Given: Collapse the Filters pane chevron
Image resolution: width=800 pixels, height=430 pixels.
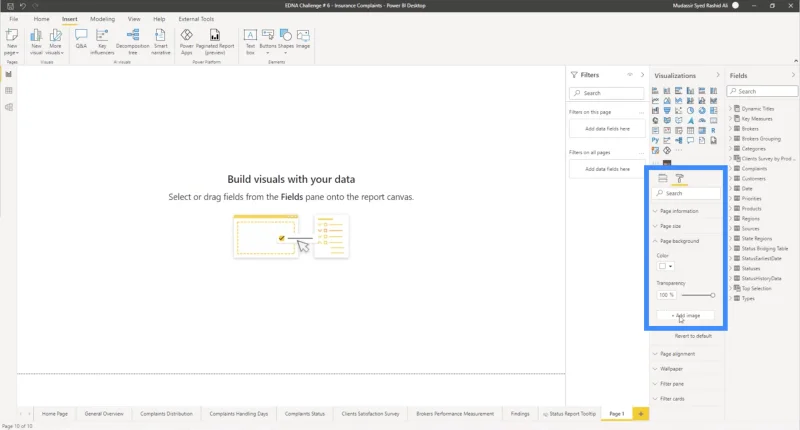Looking at the screenshot, I should pyautogui.click(x=642, y=75).
